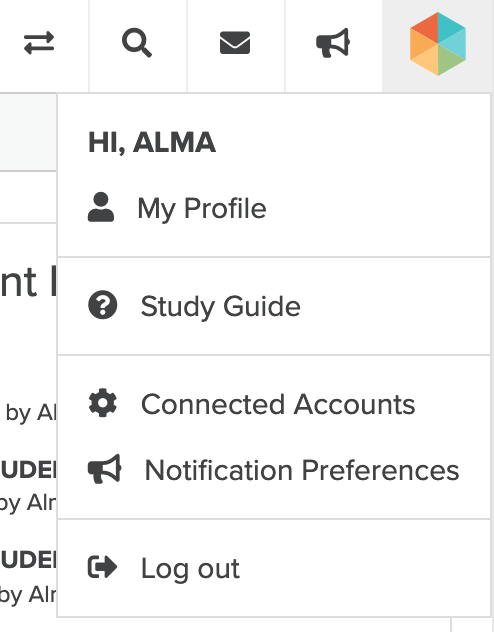Click the question mark icon beside Study Guide
The height and width of the screenshot is (632, 494).
pos(103,305)
